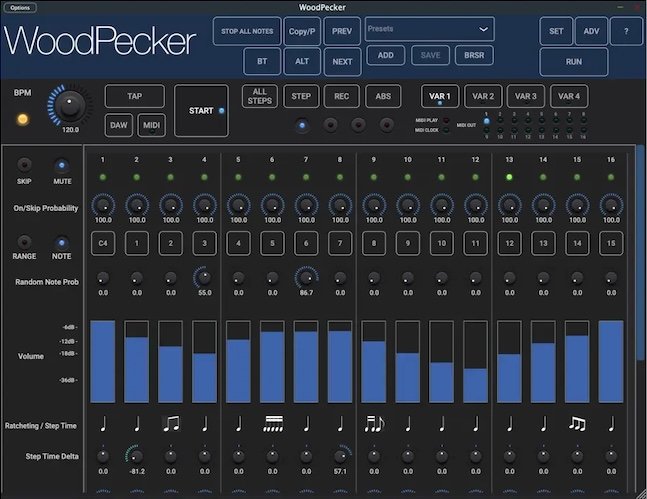Tap tempo with the TAP button

point(135,96)
